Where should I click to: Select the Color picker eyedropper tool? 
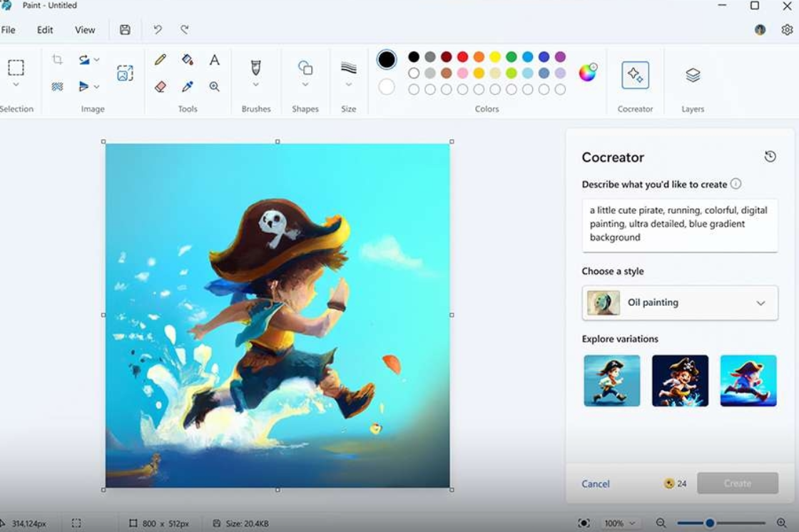pos(187,86)
